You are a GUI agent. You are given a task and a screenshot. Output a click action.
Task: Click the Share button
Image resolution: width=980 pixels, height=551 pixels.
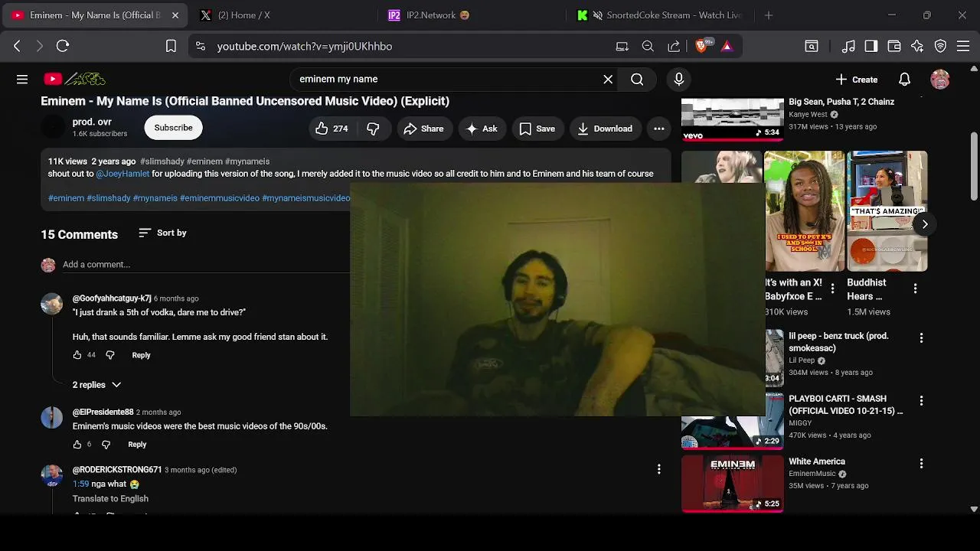pos(424,129)
